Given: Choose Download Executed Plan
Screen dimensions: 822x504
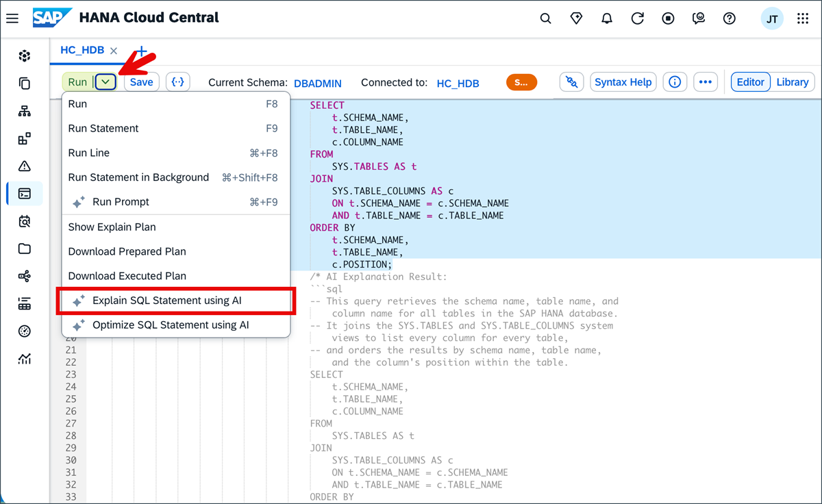Looking at the screenshot, I should [x=176, y=276].
